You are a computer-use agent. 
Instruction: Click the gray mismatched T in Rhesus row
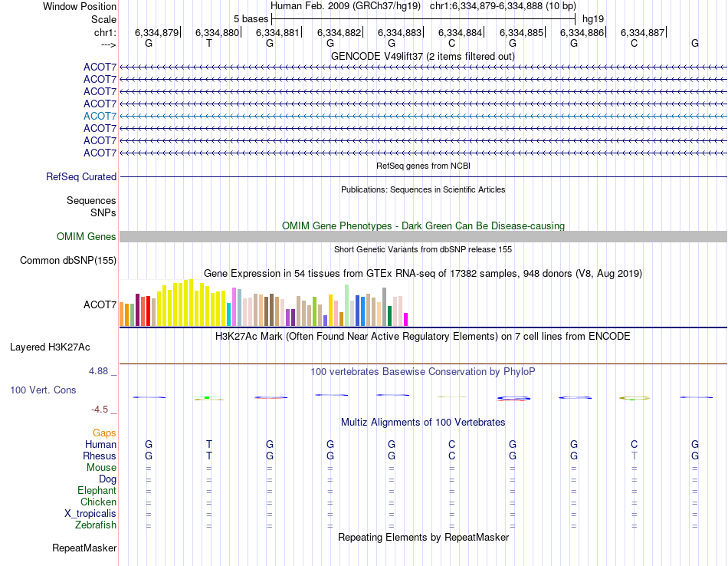pos(635,456)
